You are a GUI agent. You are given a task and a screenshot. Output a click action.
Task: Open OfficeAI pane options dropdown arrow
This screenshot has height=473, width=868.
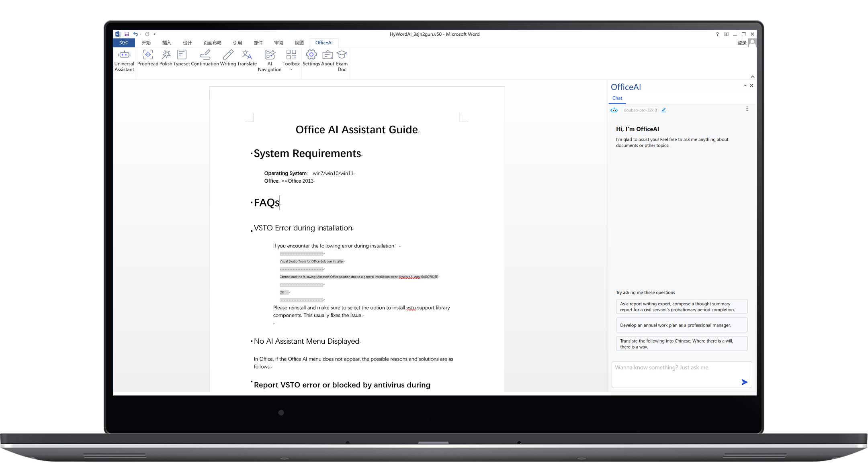pyautogui.click(x=745, y=86)
